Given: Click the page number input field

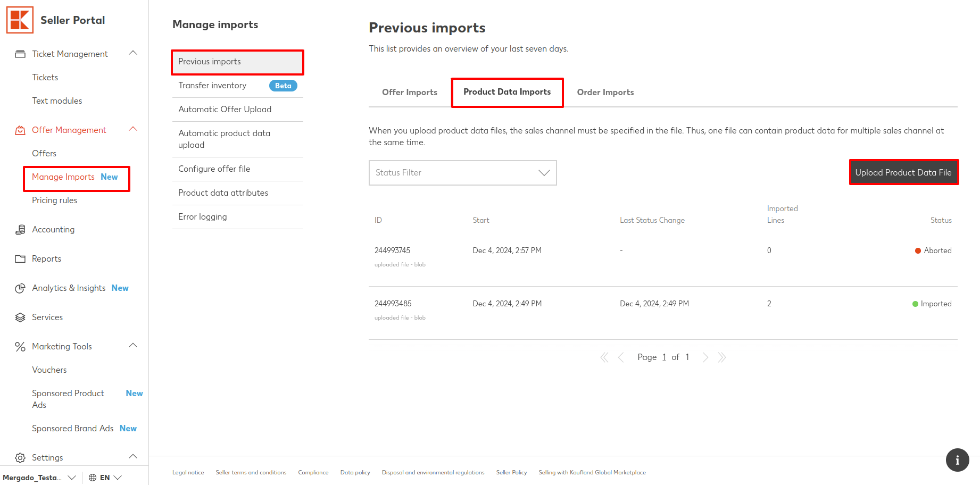Looking at the screenshot, I should (664, 357).
